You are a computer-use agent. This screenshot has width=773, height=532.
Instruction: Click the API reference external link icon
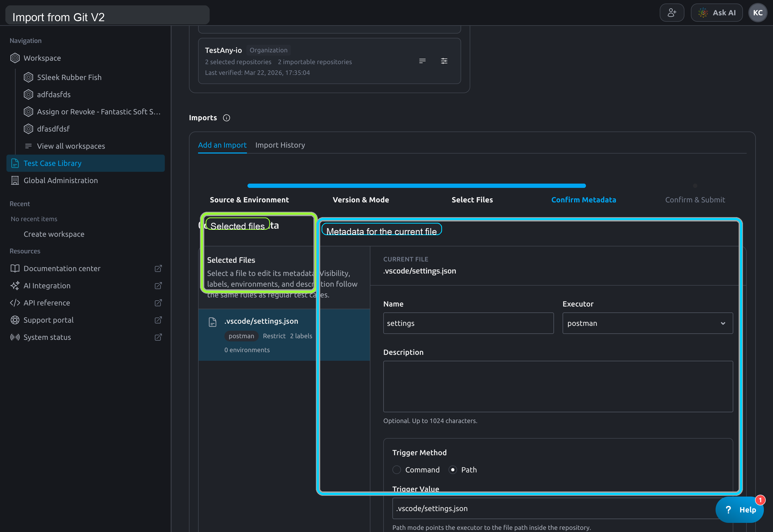coord(158,303)
